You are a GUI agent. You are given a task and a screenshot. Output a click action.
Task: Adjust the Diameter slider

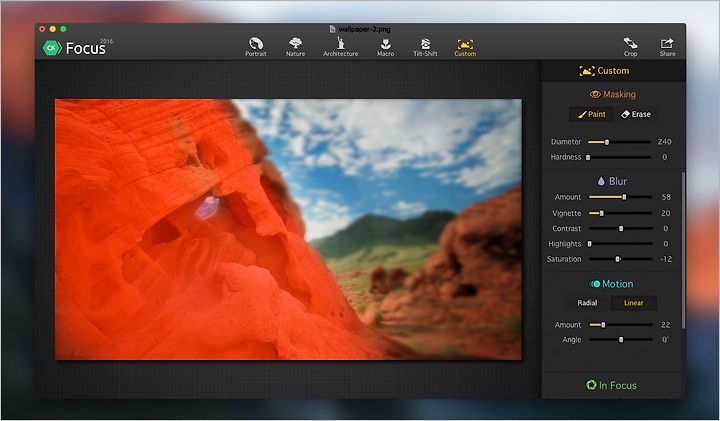(619, 142)
